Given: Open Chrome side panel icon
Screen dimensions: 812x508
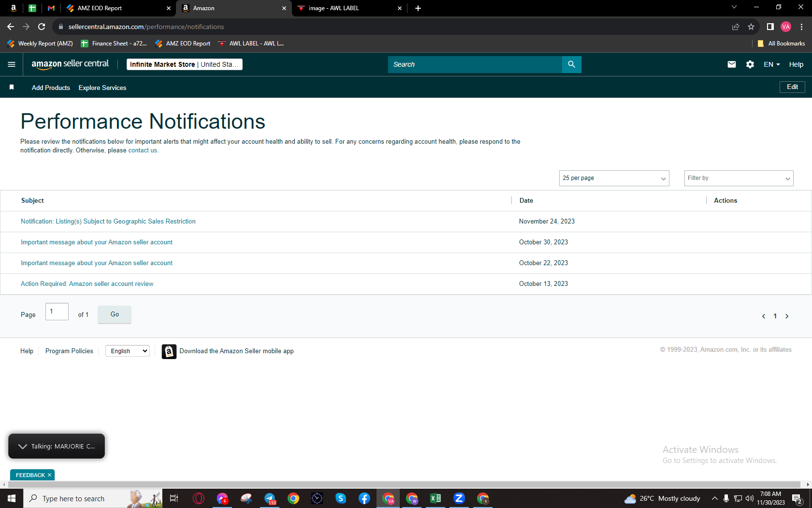Looking at the screenshot, I should point(770,27).
